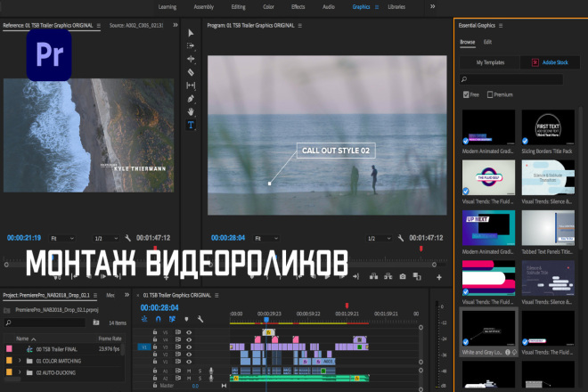Image resolution: width=588 pixels, height=392 pixels.
Task: Open Program monitor panel menu
Action: coord(299,26)
